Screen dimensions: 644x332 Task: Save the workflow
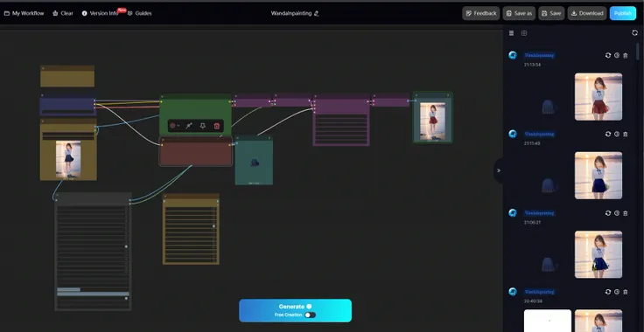point(551,13)
